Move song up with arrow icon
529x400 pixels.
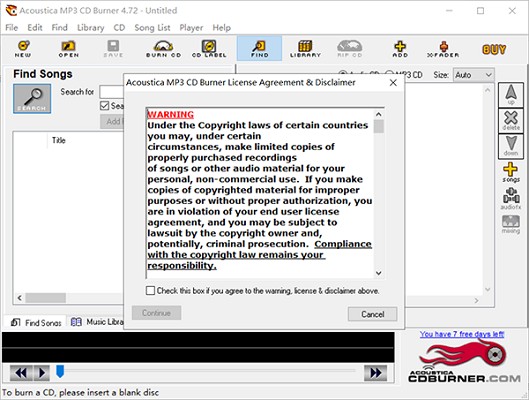pos(511,95)
